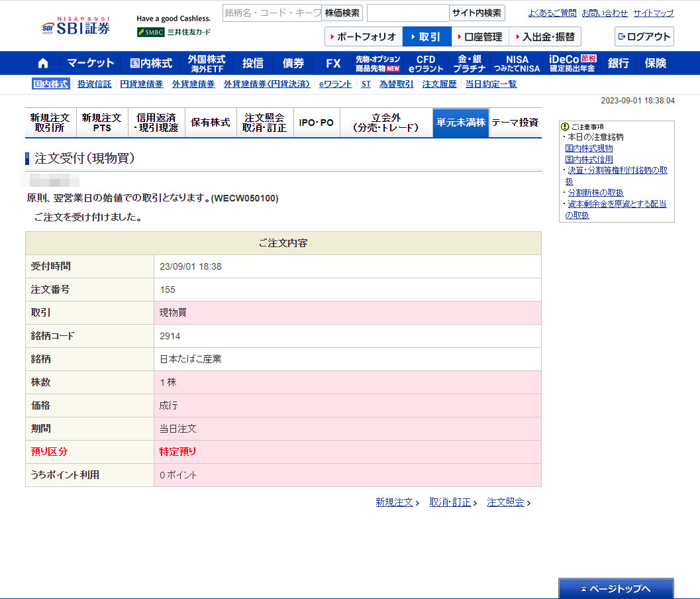Open the 口座管理 menu

(480, 36)
